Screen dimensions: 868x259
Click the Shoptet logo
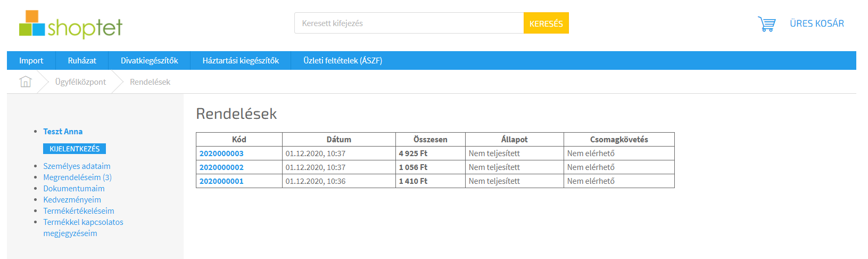click(x=71, y=25)
